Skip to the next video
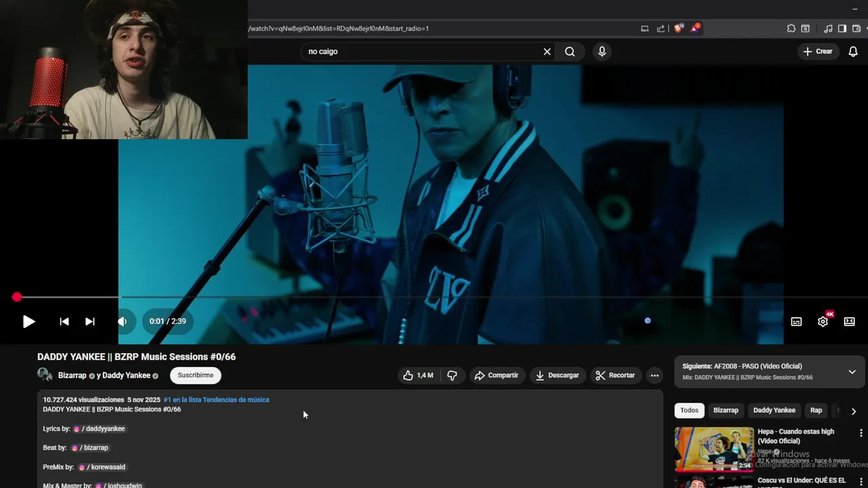 point(90,321)
